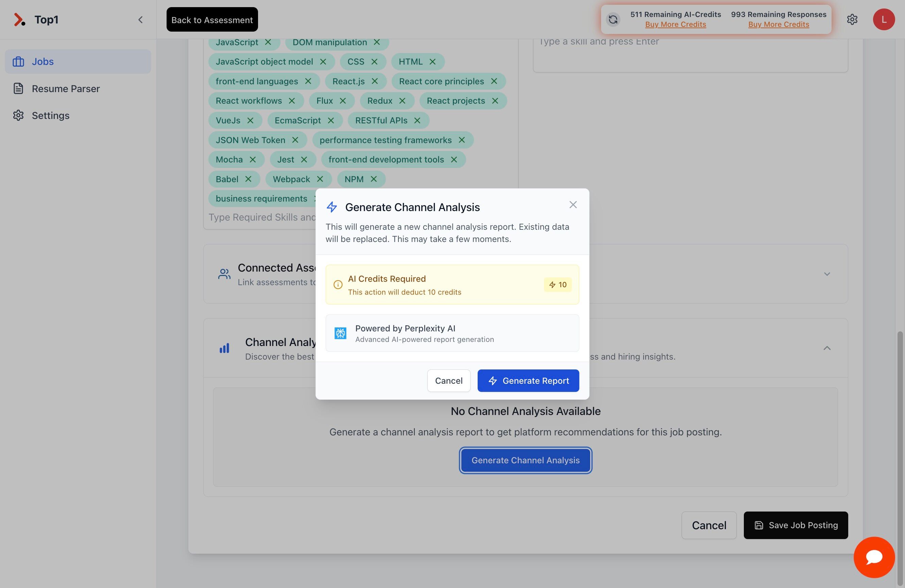Image resolution: width=905 pixels, height=588 pixels.
Task: Open Settings from the sidebar
Action: [x=18, y=115]
